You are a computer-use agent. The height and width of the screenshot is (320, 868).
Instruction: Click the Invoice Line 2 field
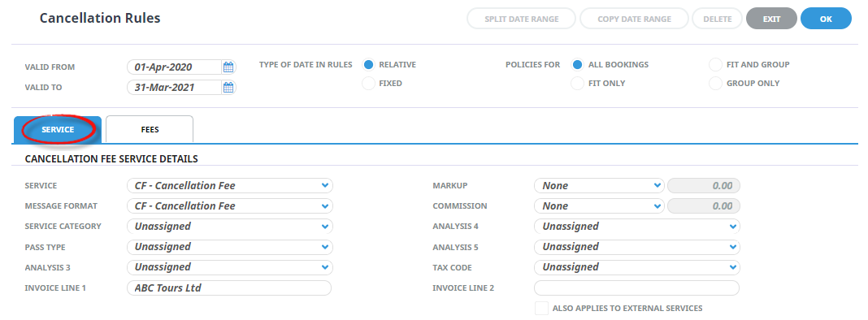(x=636, y=288)
